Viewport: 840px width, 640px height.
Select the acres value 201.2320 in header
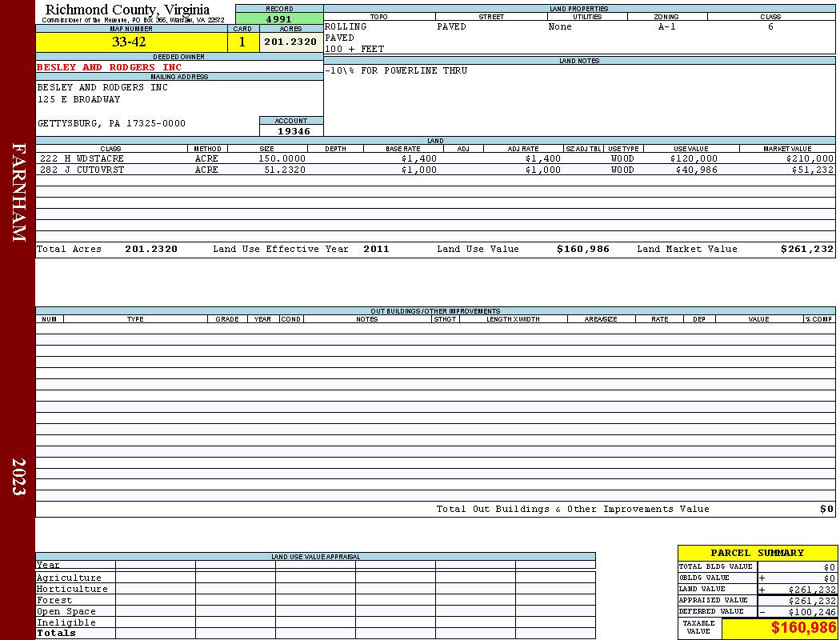tap(290, 42)
